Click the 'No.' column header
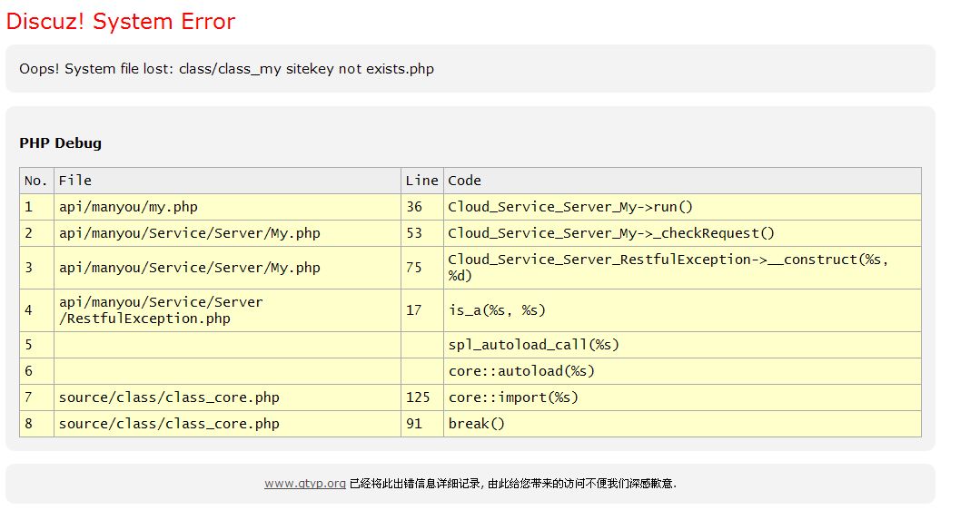Screen dimensions: 980x520 click(x=36, y=181)
